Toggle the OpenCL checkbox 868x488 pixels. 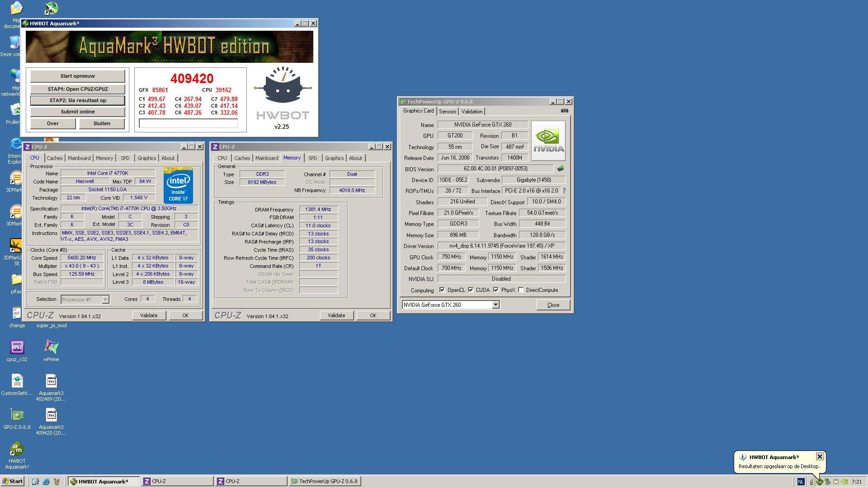pos(442,290)
